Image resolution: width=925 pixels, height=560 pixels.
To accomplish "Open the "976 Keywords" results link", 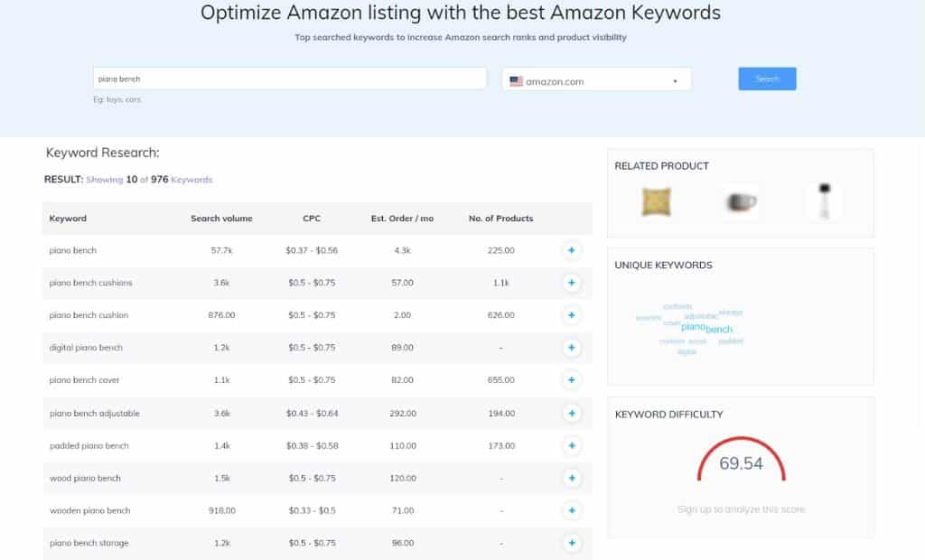I will (x=181, y=180).
